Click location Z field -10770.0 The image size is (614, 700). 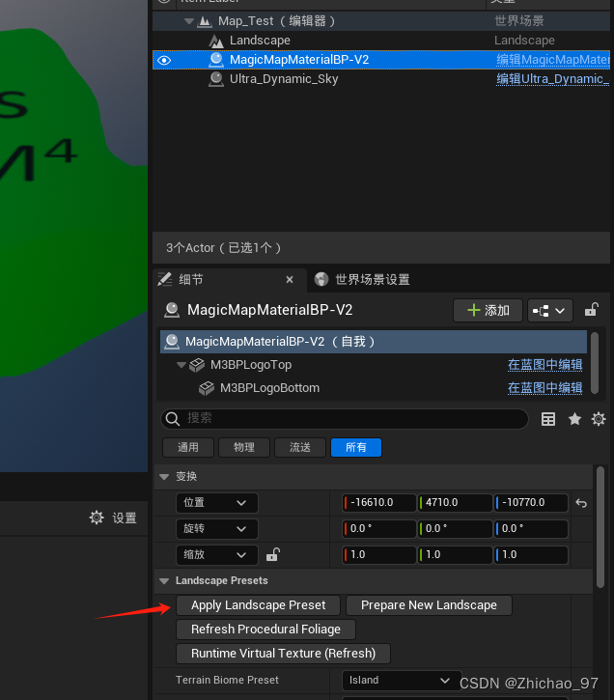tap(531, 503)
